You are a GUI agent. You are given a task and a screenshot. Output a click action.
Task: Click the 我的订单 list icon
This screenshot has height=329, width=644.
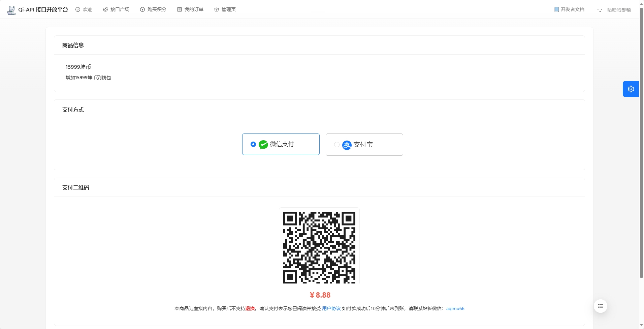pos(180,9)
